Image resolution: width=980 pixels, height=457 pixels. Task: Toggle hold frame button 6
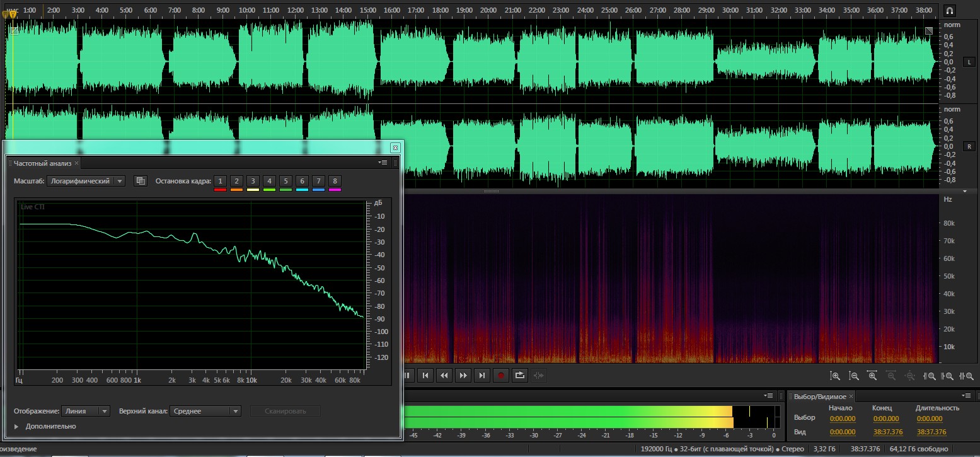click(302, 181)
